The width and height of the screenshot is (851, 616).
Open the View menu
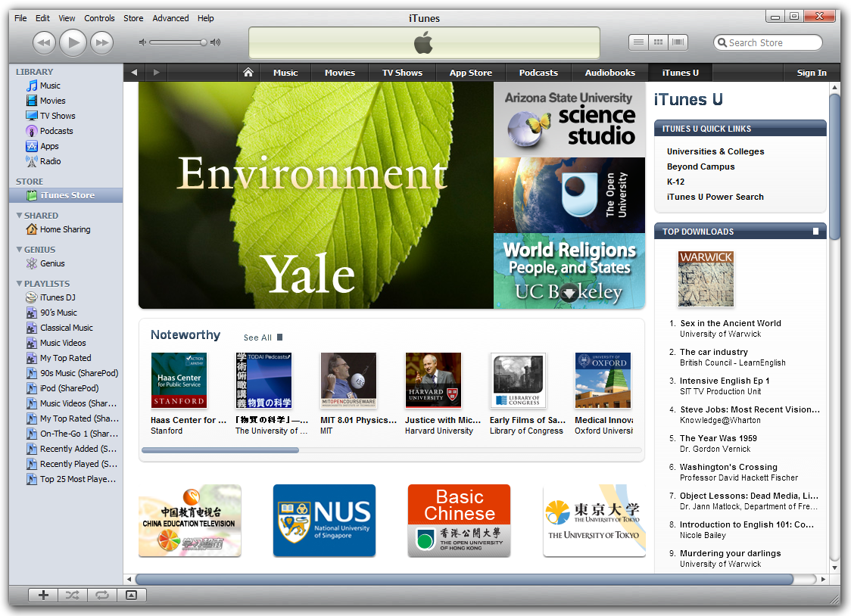tap(67, 18)
